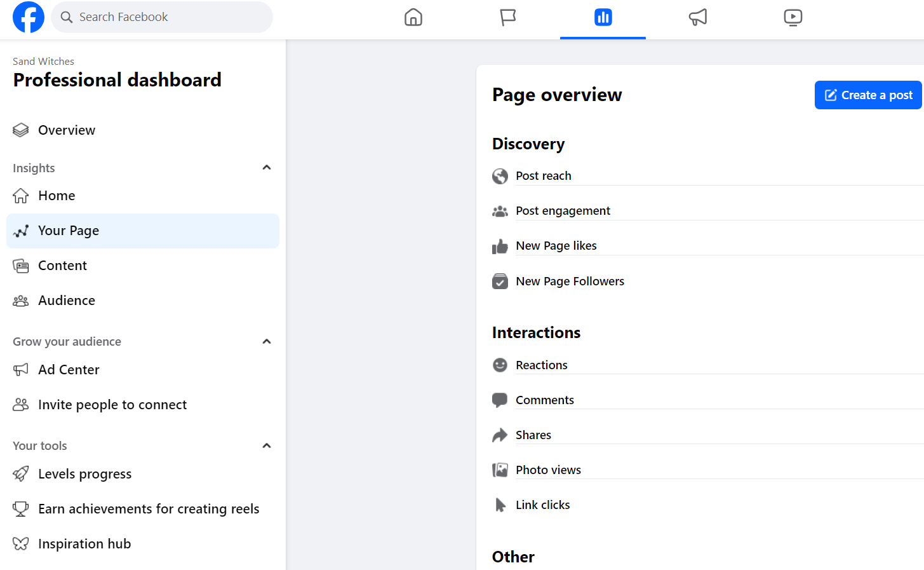This screenshot has height=570, width=924.
Task: Open the Levels progress tool
Action: click(x=85, y=473)
